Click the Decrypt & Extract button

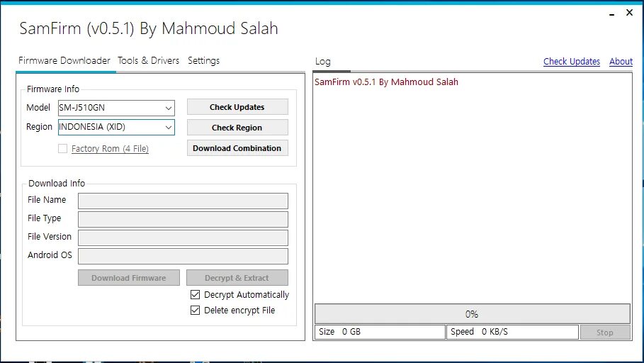click(237, 278)
